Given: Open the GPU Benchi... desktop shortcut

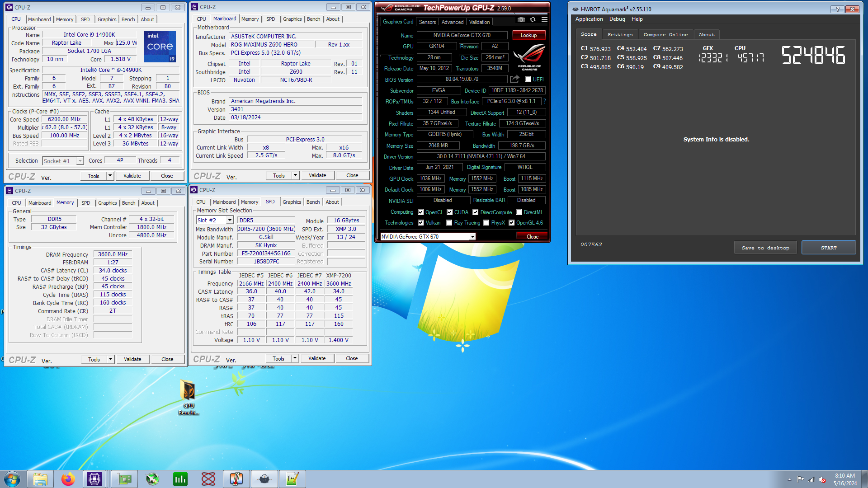Looking at the screenshot, I should [x=189, y=397].
